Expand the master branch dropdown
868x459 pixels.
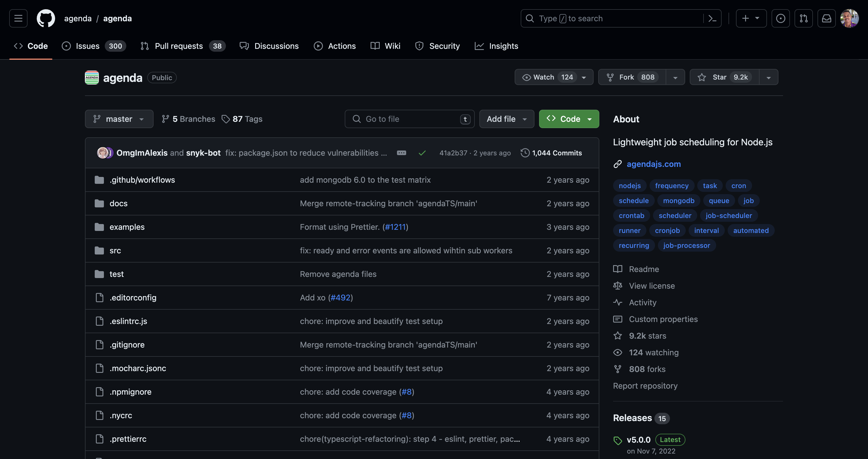click(x=119, y=119)
